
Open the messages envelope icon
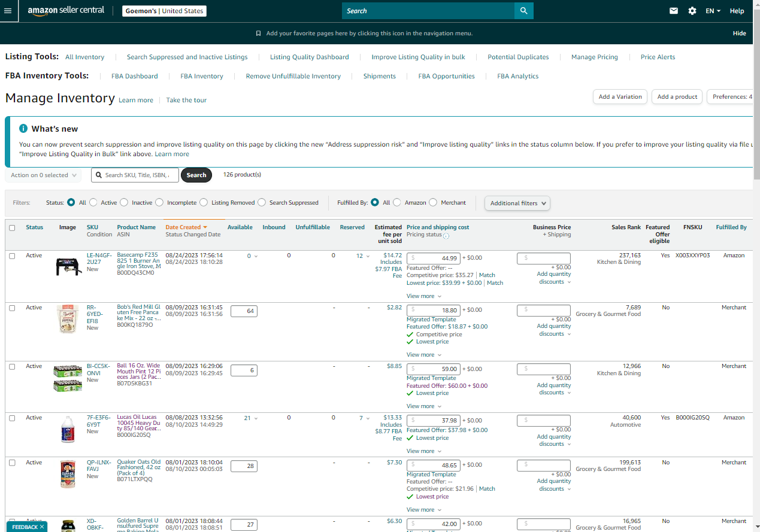tap(674, 11)
